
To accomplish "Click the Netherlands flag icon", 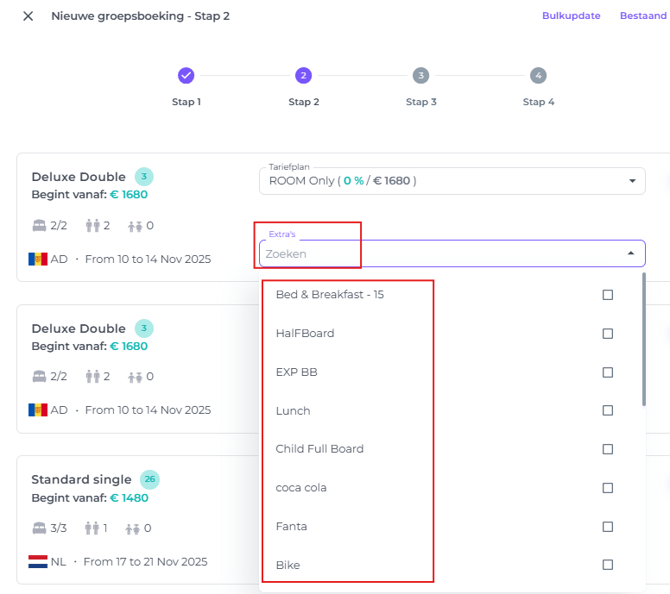I will tap(38, 561).
